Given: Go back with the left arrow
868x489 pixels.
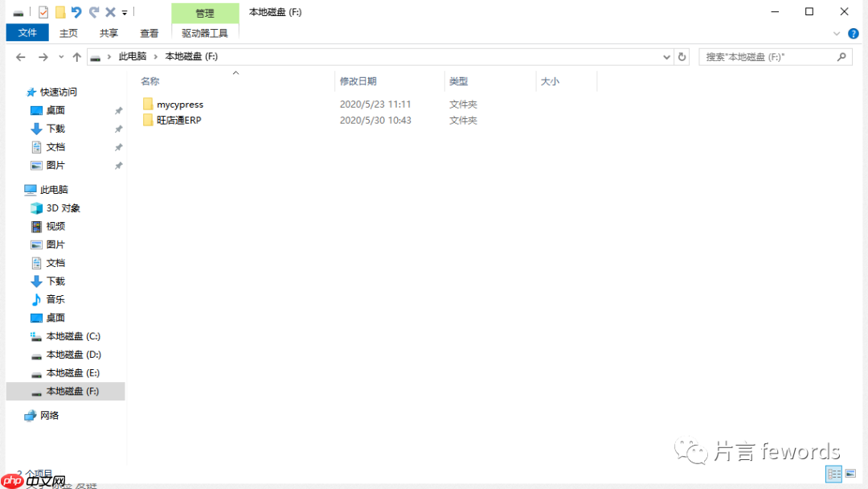Looking at the screenshot, I should point(20,57).
